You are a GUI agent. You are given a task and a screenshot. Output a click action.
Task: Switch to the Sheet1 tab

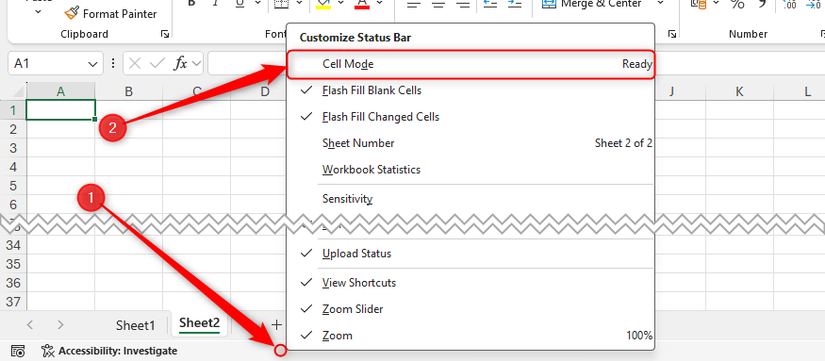[x=136, y=325]
